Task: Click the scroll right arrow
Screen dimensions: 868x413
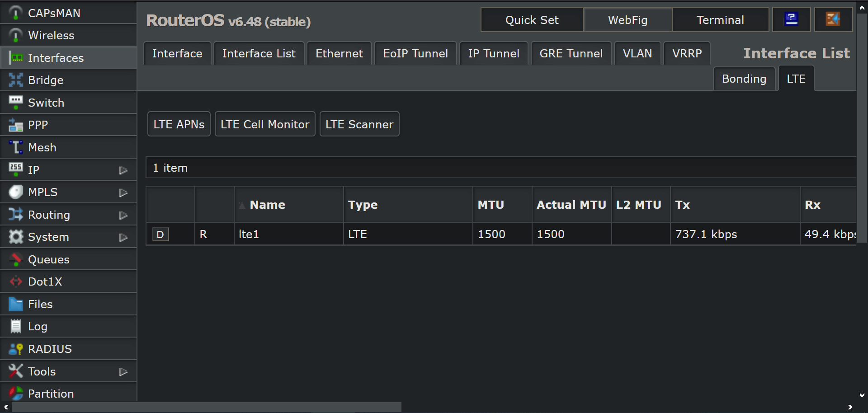Action: click(x=850, y=407)
